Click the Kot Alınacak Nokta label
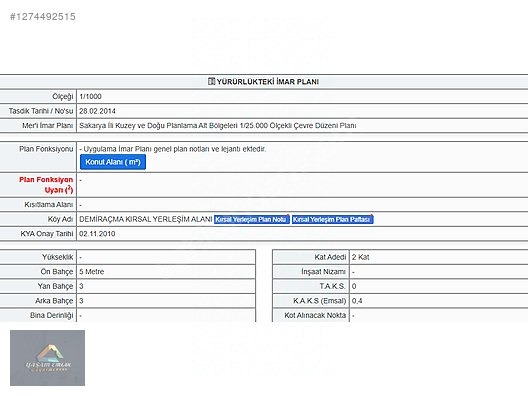528x396 pixels. pyautogui.click(x=315, y=316)
